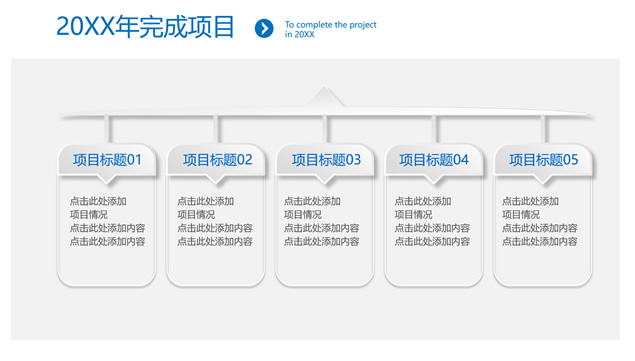The image size is (635, 361).
Task: Select the 项目标题02 header
Action: 217,160
